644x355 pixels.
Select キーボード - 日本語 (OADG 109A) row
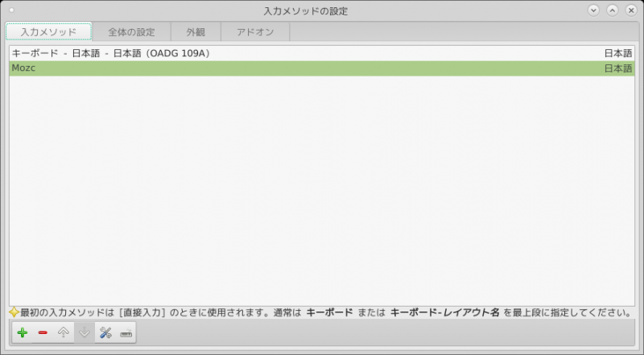point(322,53)
